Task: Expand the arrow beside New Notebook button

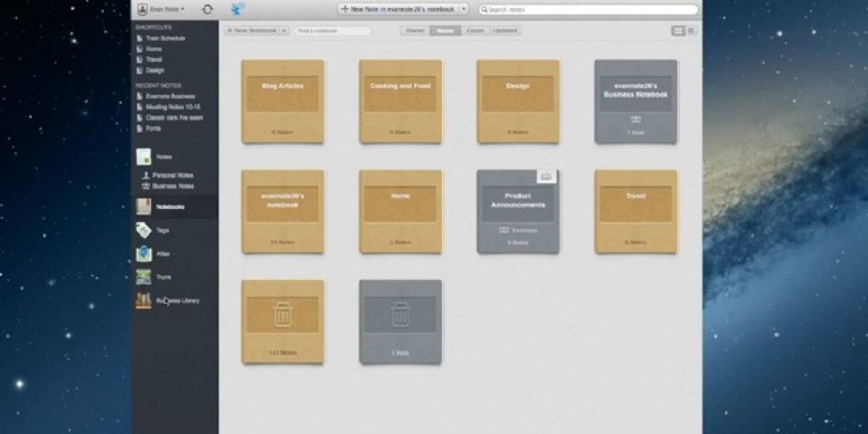Action: [284, 31]
